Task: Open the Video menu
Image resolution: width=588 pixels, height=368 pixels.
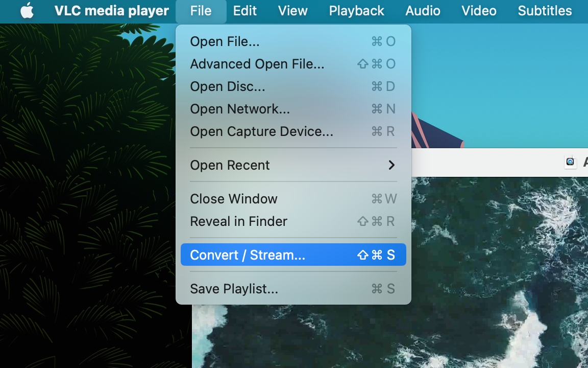Action: [x=479, y=11]
